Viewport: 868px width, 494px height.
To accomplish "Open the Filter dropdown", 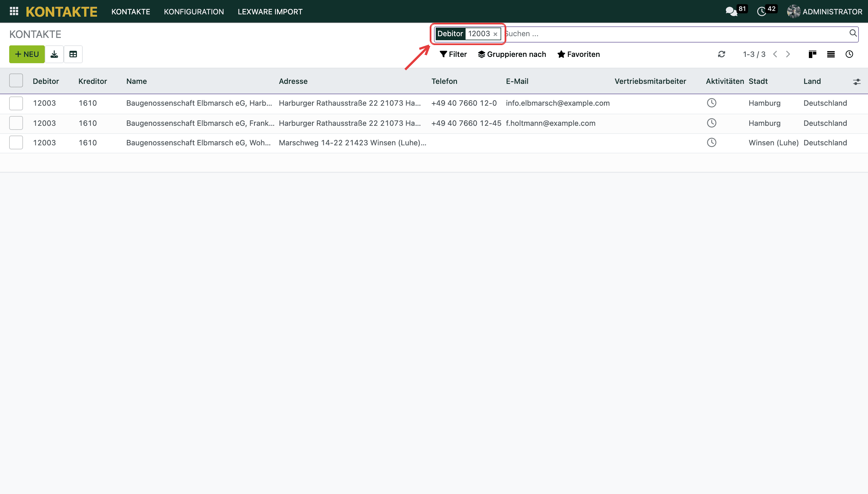I will [x=453, y=54].
